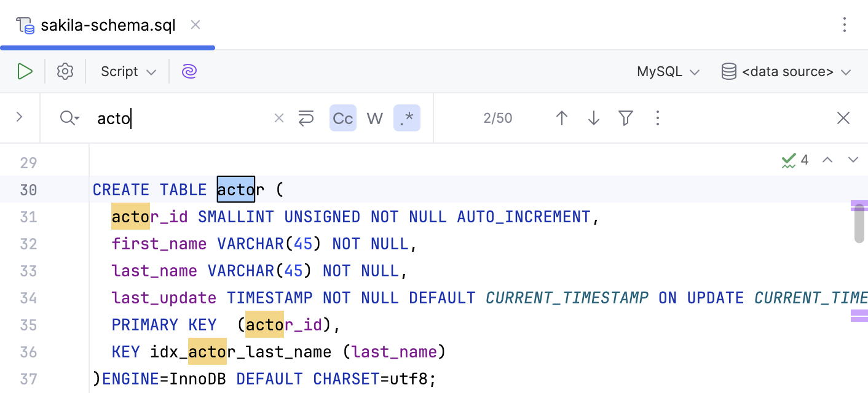Image resolution: width=868 pixels, height=393 pixels.
Task: Jump to next match with down arrow
Action: tap(593, 117)
